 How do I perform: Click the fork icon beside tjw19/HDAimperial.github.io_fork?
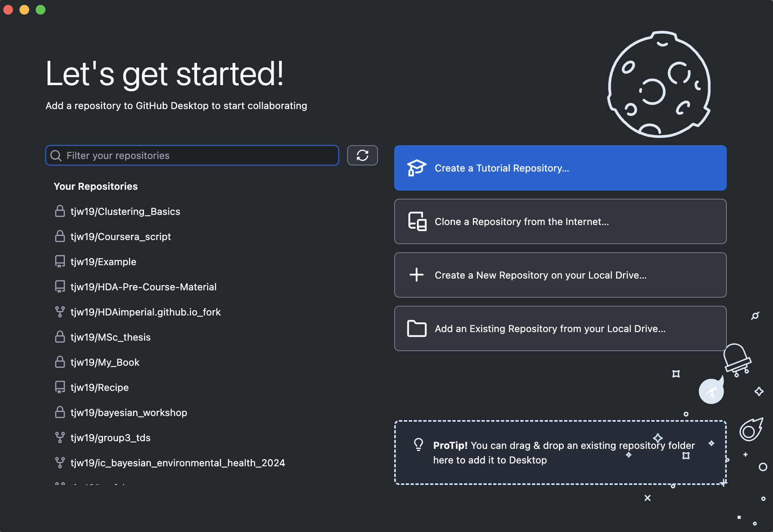pyautogui.click(x=60, y=312)
